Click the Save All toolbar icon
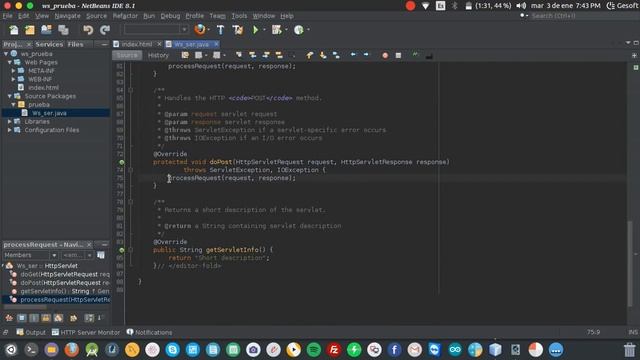The height and width of the screenshot is (360, 640). click(63, 30)
